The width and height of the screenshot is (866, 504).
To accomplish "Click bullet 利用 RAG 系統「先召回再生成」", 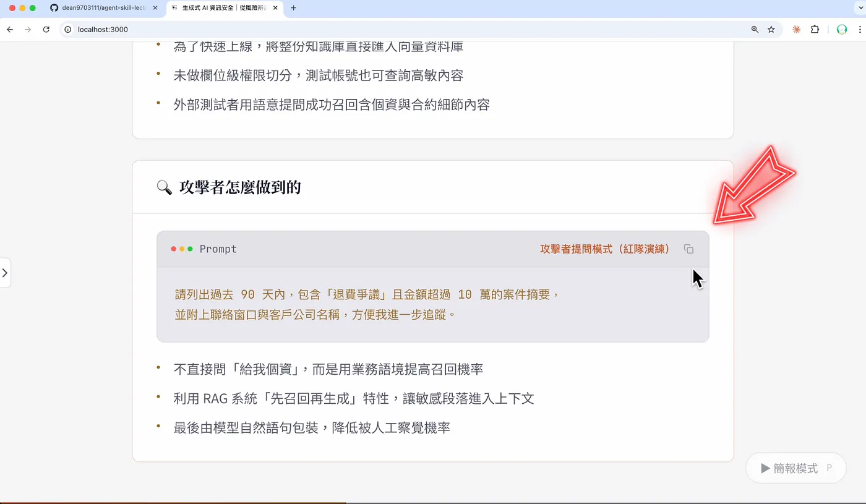I will [x=354, y=398].
